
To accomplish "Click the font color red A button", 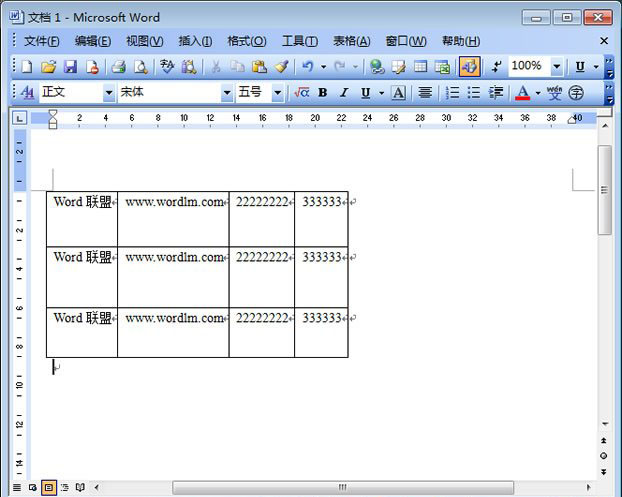I will click(x=521, y=93).
